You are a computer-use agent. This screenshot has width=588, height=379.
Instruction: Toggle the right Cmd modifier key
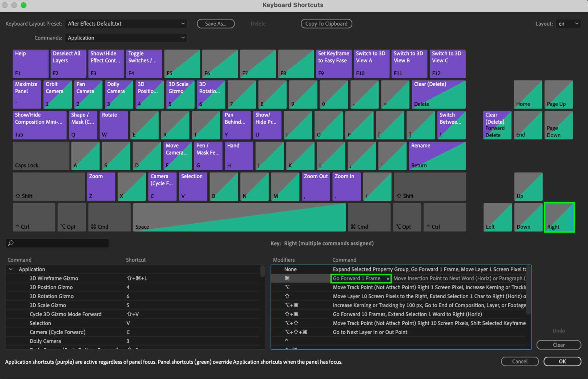pyautogui.click(x=369, y=217)
